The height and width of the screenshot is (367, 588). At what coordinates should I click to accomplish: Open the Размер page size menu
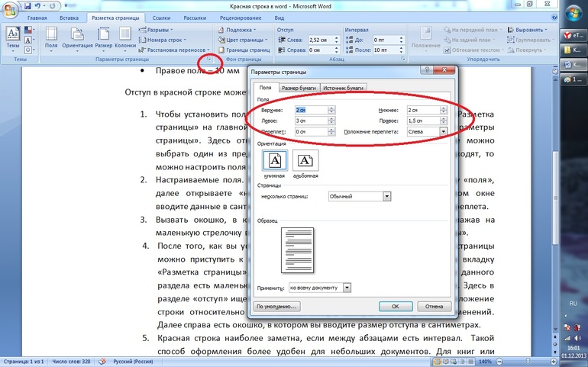[104, 40]
